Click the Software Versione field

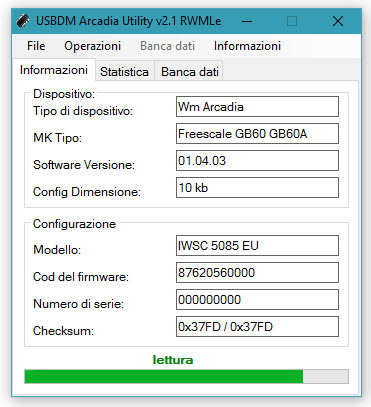[257, 161]
